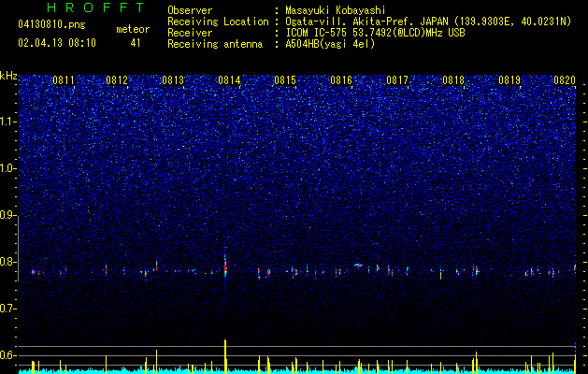
Task: Click the meteor count value 41
Action: (136, 43)
